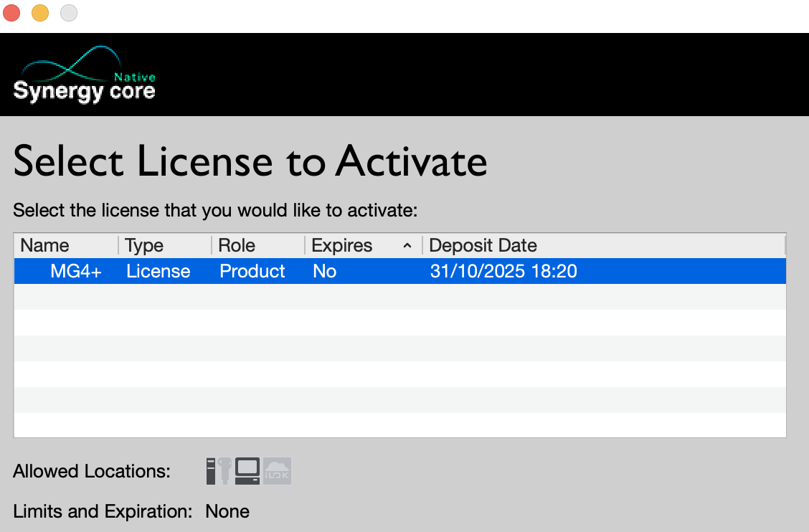This screenshot has height=532, width=809.
Task: Click the iLok Cloud location icon
Action: (x=278, y=471)
